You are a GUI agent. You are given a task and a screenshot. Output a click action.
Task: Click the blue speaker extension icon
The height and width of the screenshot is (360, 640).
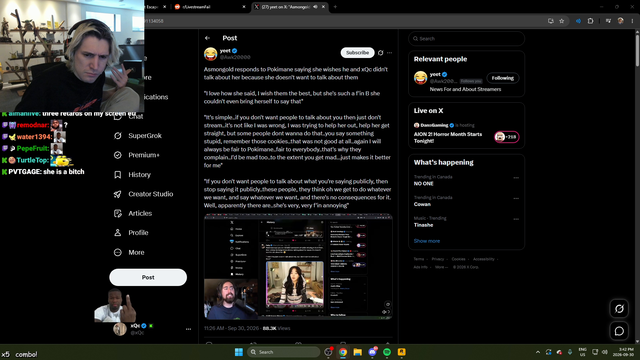click(x=578, y=21)
